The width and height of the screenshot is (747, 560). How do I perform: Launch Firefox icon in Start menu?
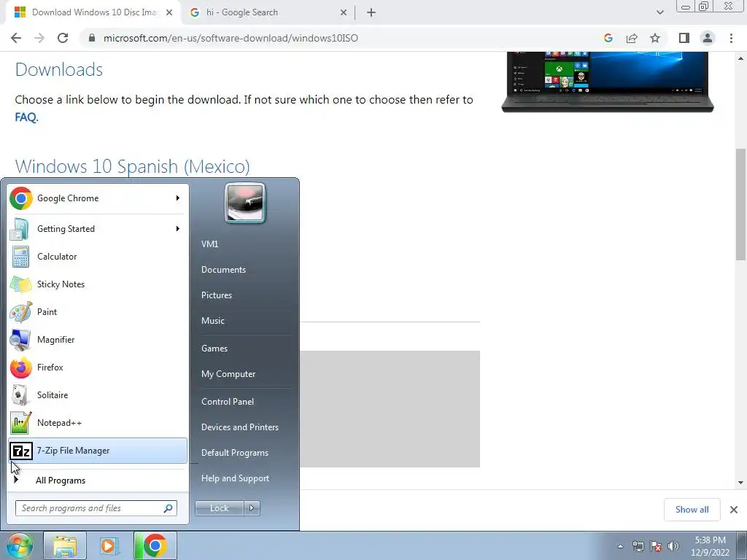coord(20,367)
